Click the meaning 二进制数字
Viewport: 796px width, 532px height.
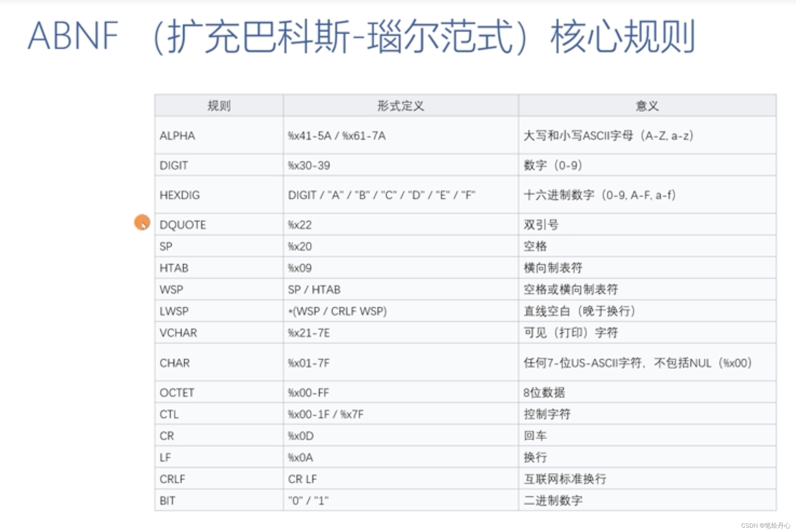tap(553, 501)
